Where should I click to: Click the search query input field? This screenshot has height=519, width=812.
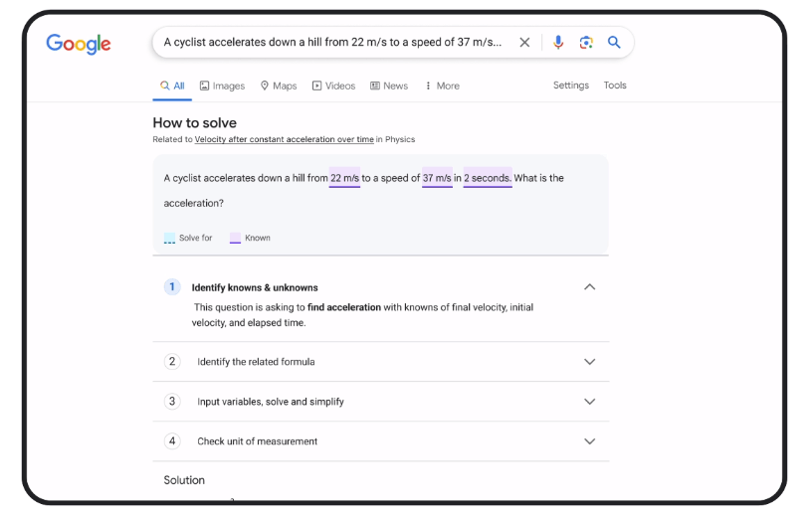(332, 43)
